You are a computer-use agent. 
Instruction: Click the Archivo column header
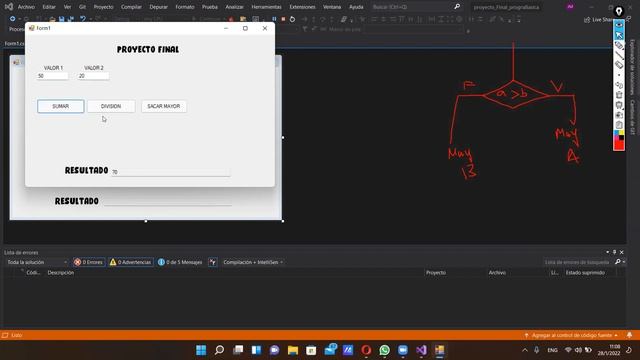pyautogui.click(x=497, y=273)
